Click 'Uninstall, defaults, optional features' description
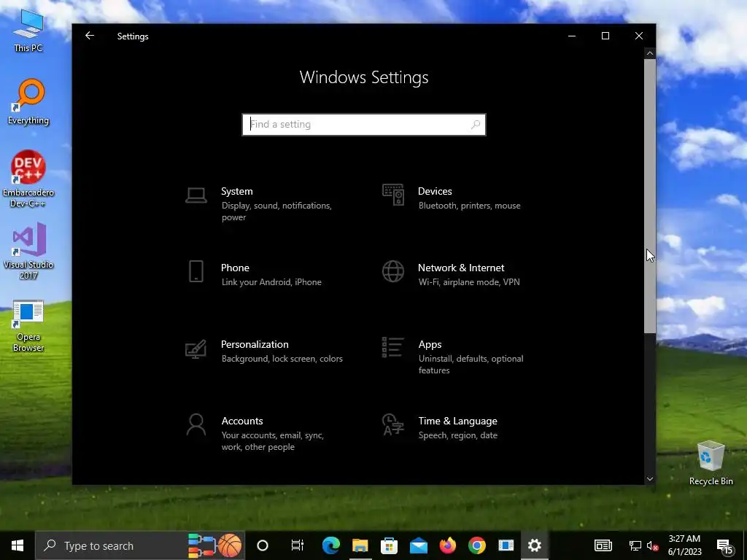Image resolution: width=747 pixels, height=560 pixels. click(x=471, y=365)
